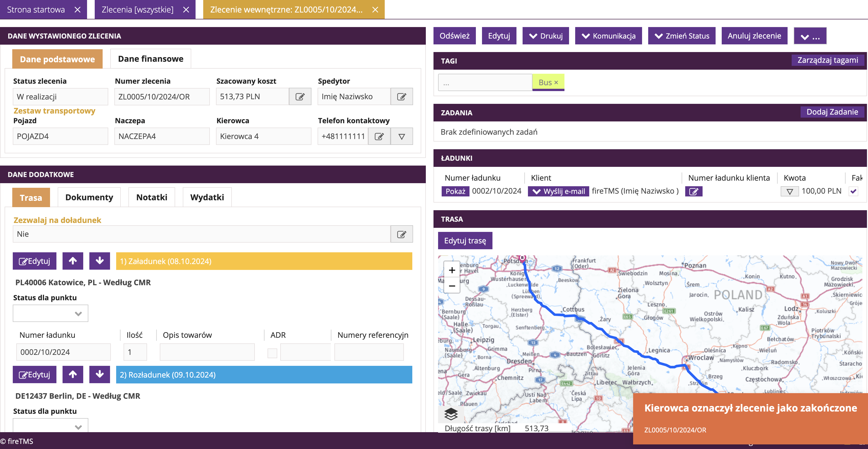Toggle the Faktura checkbox in Ładunki row
Image resolution: width=868 pixels, height=449 pixels.
(853, 191)
